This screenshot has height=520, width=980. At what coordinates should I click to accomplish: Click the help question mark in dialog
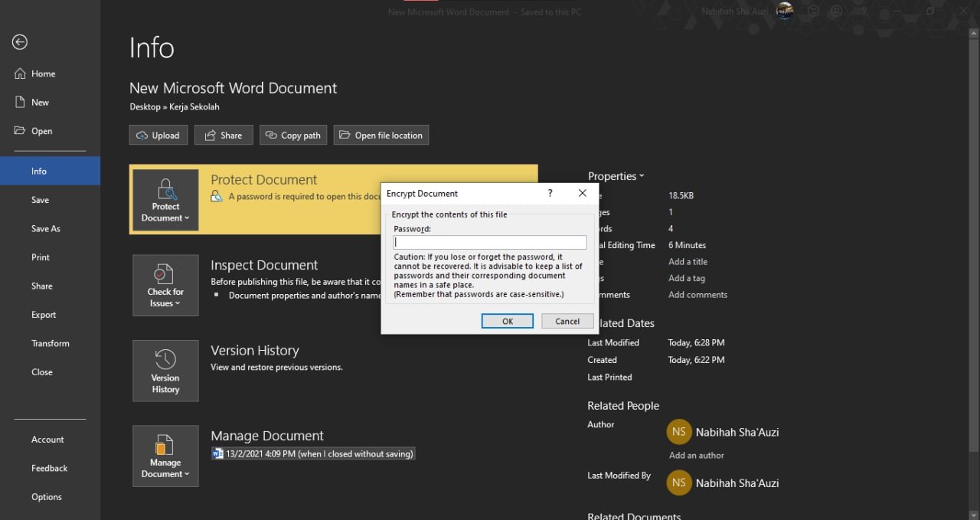pos(550,194)
